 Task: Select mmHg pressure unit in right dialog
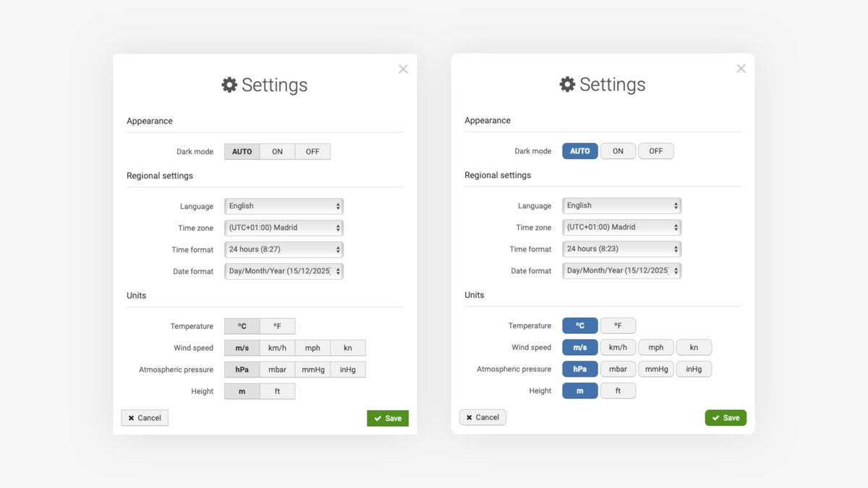pyautogui.click(x=656, y=369)
